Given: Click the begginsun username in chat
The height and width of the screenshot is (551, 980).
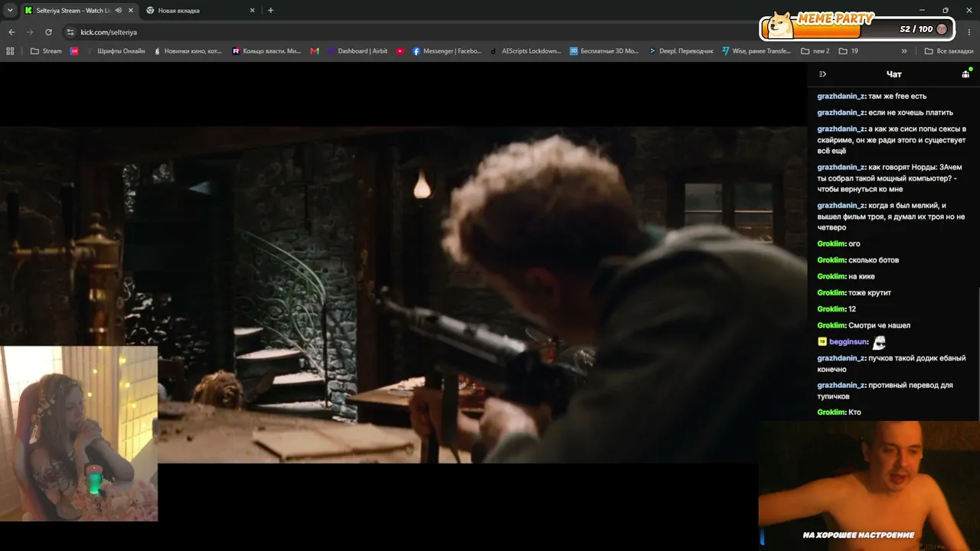Looking at the screenshot, I should point(848,342).
